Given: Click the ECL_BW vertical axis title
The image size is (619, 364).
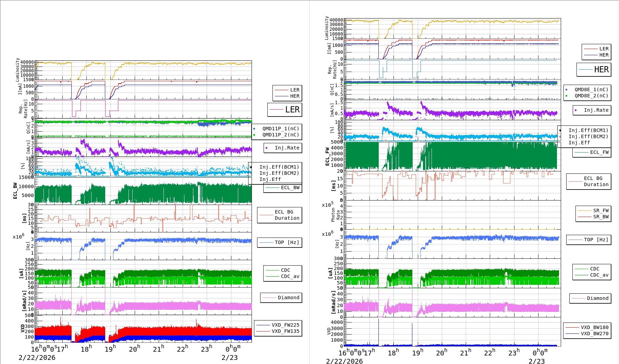Looking at the screenshot, I should tap(15, 191).
